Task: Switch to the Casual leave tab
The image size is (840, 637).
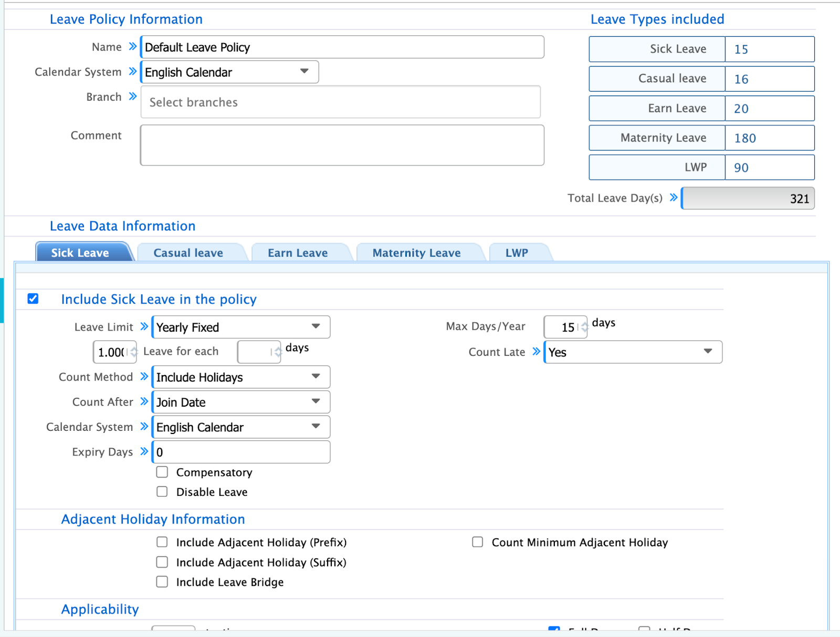Action: click(188, 253)
